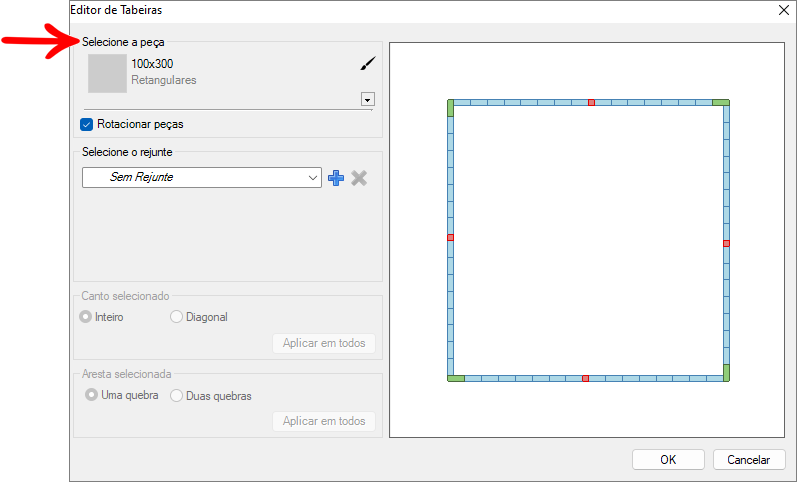Select the Duas quebras radio button
The image size is (798, 482).
click(x=177, y=395)
